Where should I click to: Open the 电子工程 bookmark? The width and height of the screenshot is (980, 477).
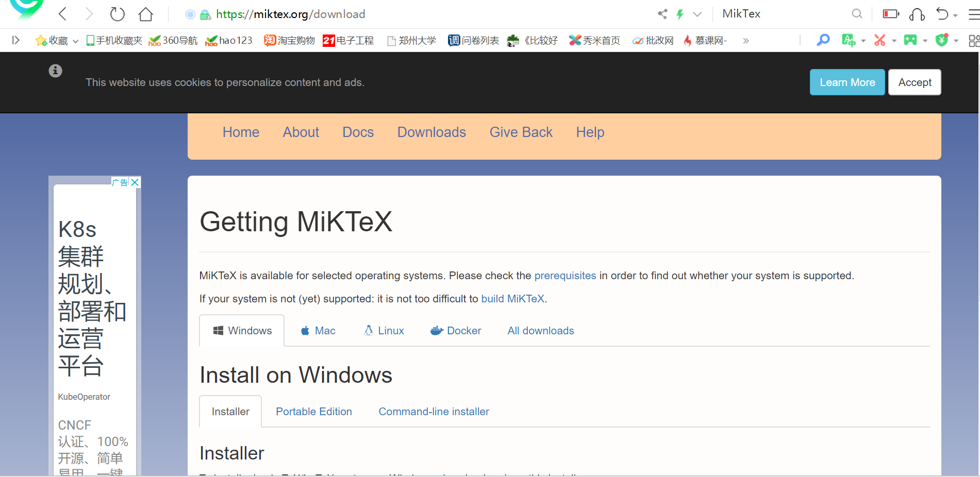pyautogui.click(x=348, y=40)
